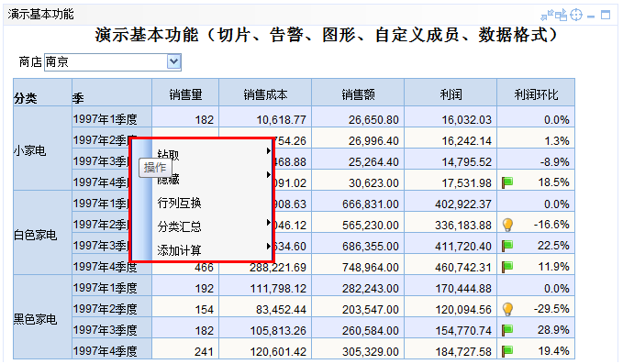Click the linked windows icon in the header

tap(561, 15)
